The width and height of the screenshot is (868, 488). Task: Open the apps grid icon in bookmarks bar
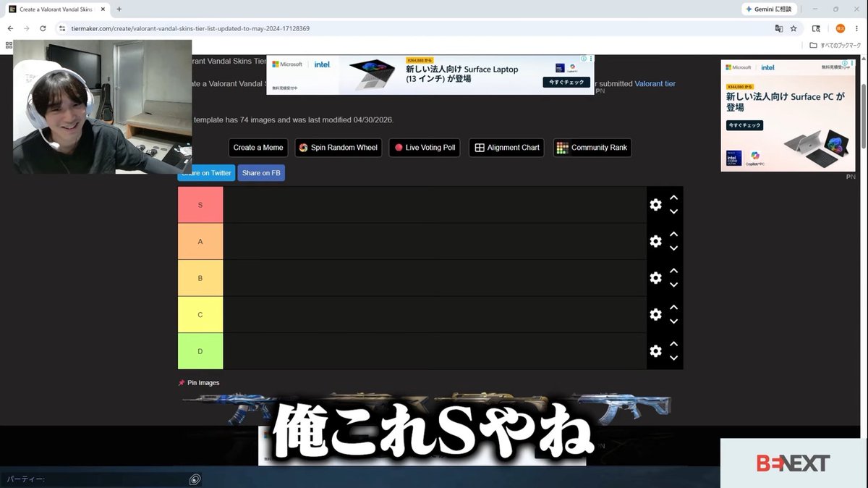tap(9, 45)
